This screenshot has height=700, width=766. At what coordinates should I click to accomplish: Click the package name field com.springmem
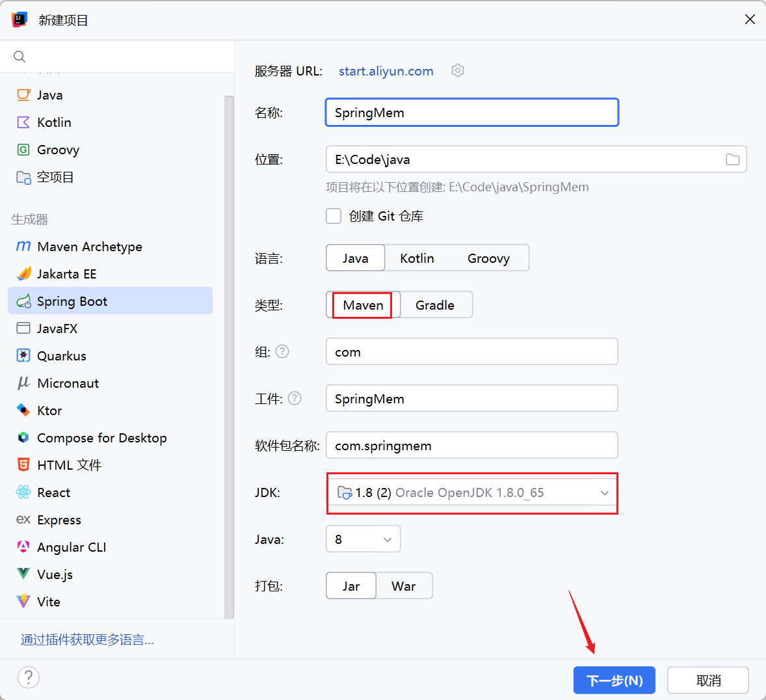pos(472,446)
